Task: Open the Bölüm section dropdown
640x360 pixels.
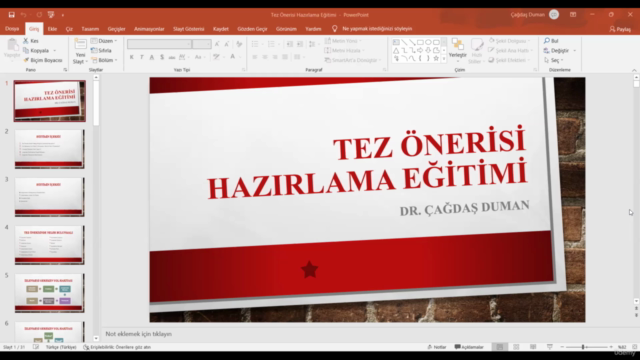Action: pyautogui.click(x=104, y=60)
